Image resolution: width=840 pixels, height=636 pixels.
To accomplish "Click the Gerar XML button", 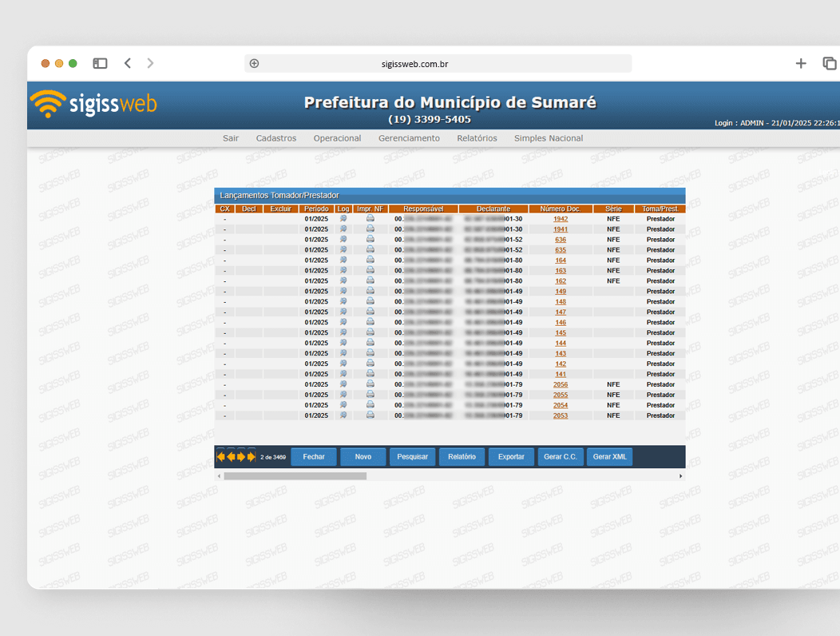I will coord(610,457).
